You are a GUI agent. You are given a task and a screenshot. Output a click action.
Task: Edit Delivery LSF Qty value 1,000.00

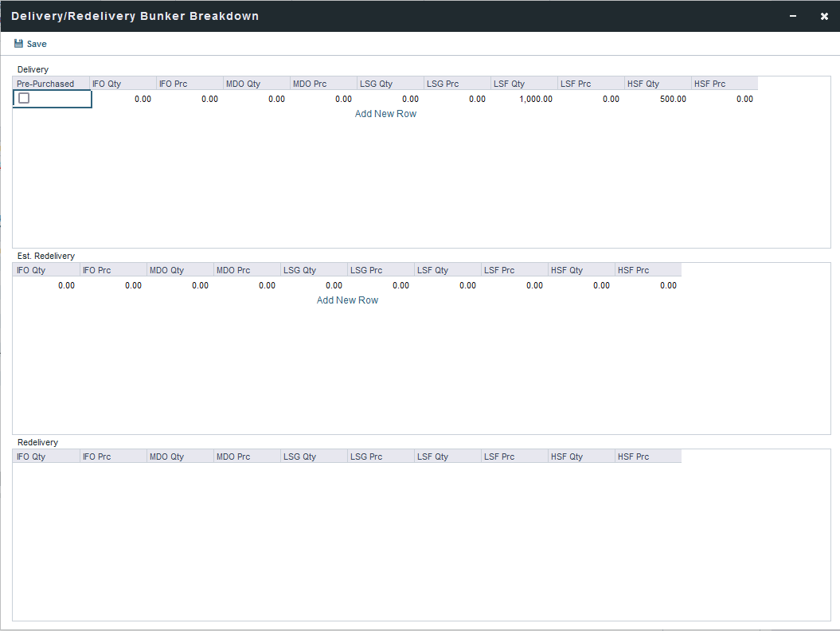(x=524, y=99)
